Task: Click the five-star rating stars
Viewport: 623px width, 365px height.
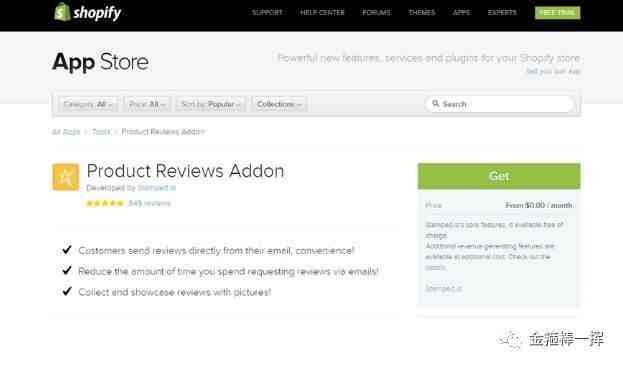Action: pyautogui.click(x=105, y=203)
